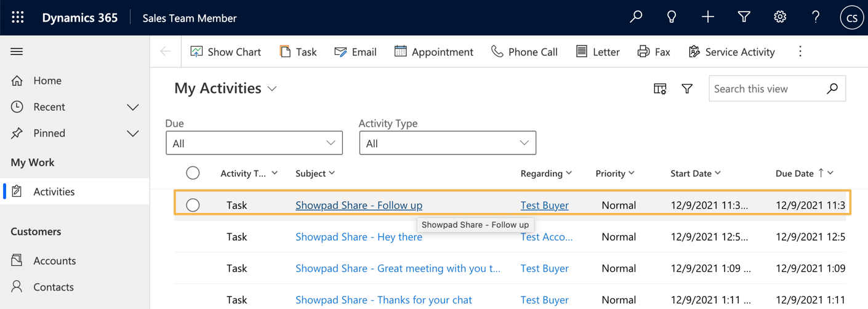Viewport: 868px width, 309px height.
Task: Create a new Phone Call activity
Action: pyautogui.click(x=524, y=52)
